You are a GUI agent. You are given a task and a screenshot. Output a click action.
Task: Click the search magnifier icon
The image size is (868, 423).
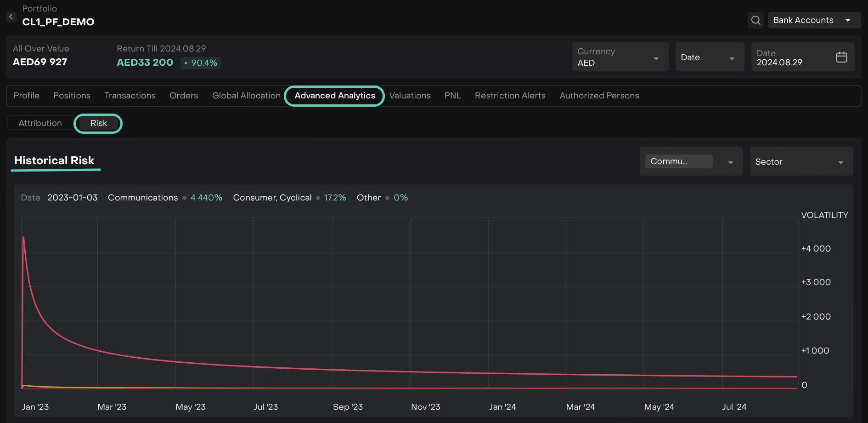pos(755,20)
